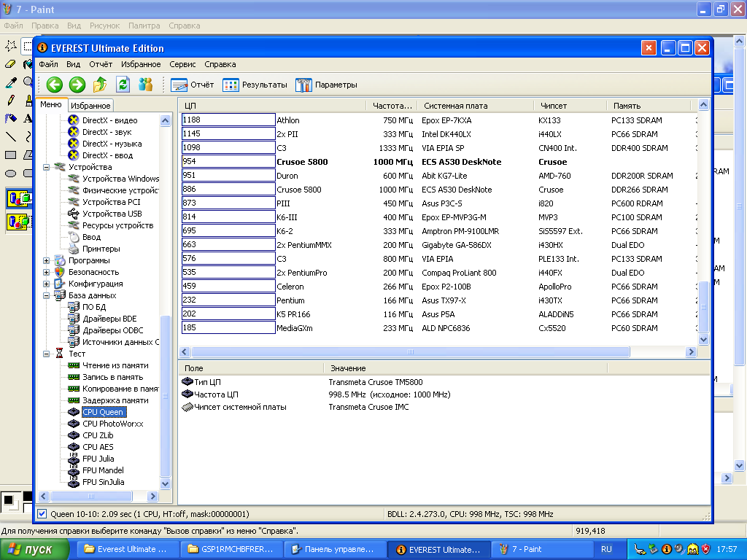Open Задержка памяти benchmark
Screen dimensions: 747x560
[x=115, y=400]
